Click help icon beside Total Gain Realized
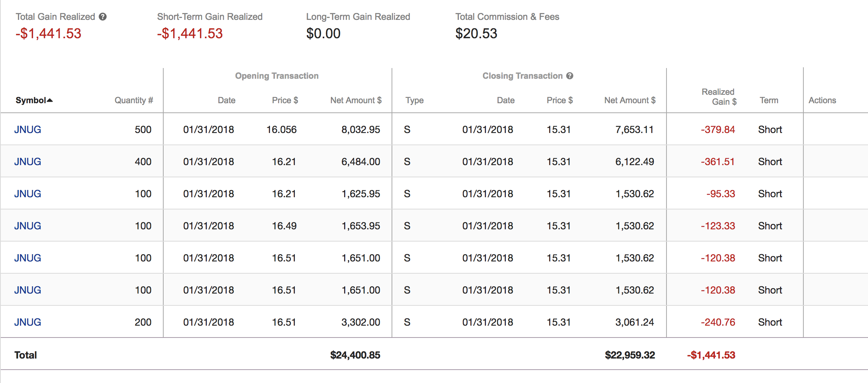The width and height of the screenshot is (868, 383). click(x=102, y=17)
